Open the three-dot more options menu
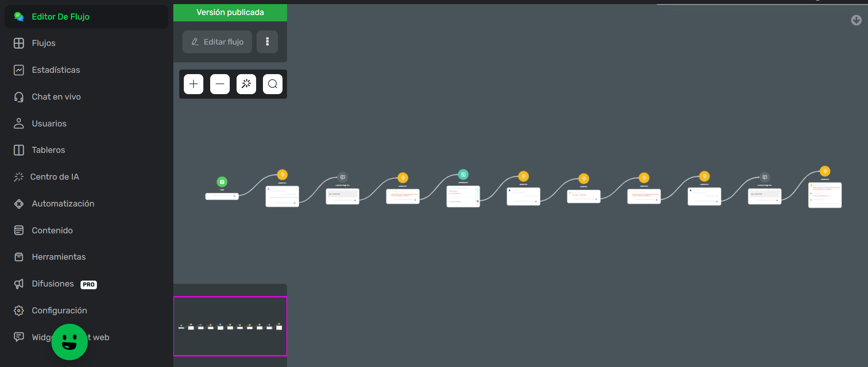868x367 pixels. click(x=267, y=42)
